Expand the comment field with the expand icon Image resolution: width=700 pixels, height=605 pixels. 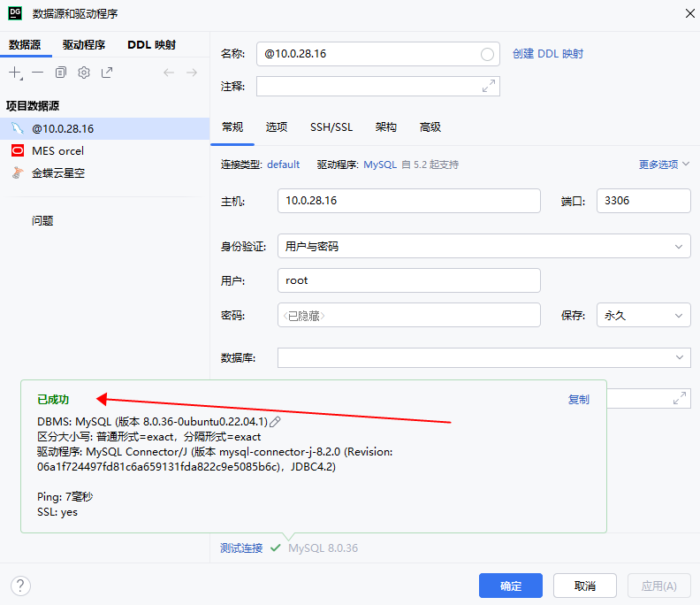pos(489,86)
